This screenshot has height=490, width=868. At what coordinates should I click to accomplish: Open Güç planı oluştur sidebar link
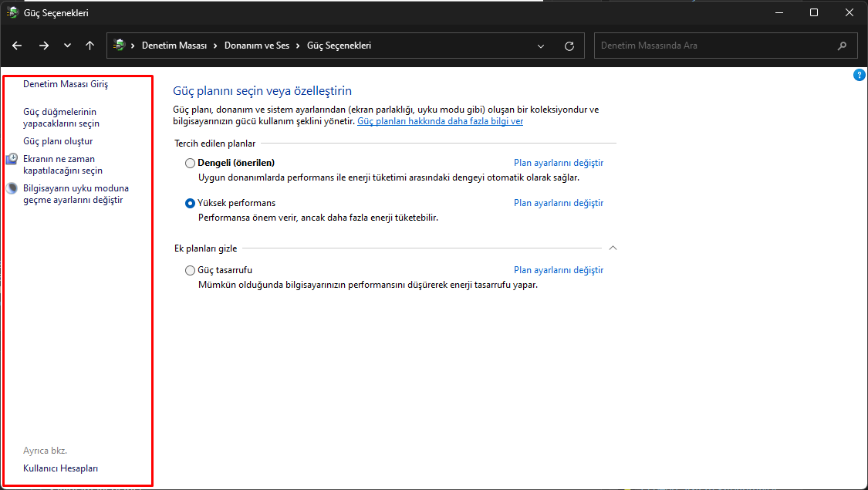coord(58,141)
